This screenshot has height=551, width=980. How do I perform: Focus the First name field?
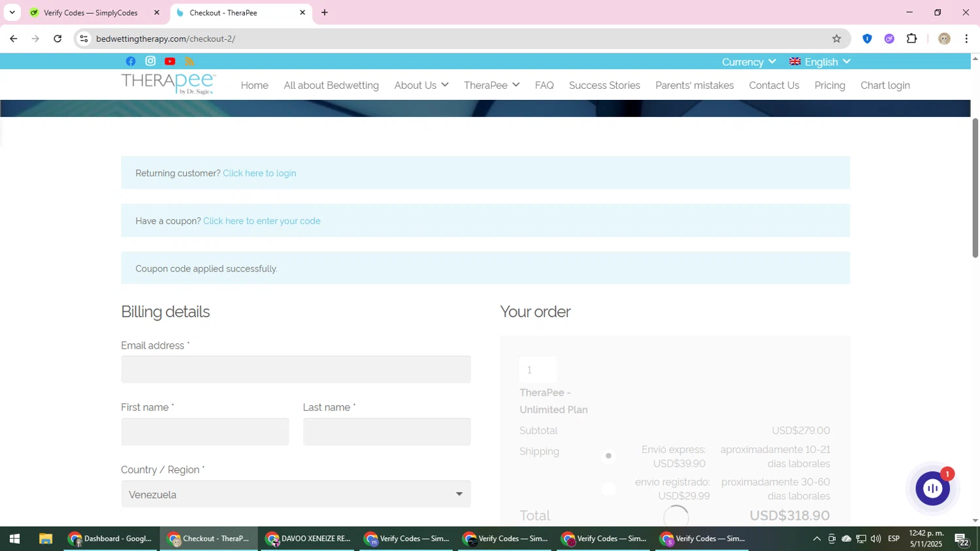click(x=205, y=432)
